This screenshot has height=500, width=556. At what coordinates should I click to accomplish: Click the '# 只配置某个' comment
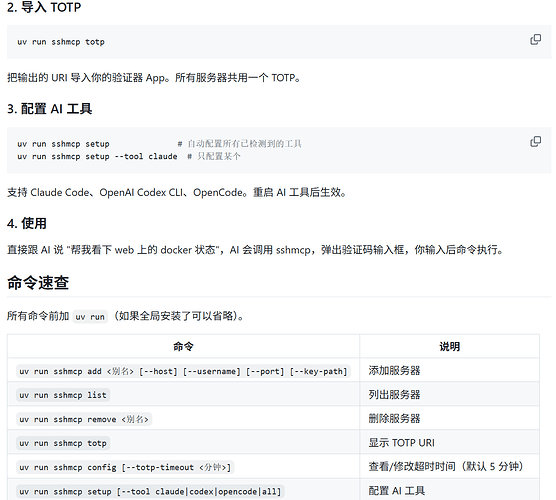[x=214, y=156]
